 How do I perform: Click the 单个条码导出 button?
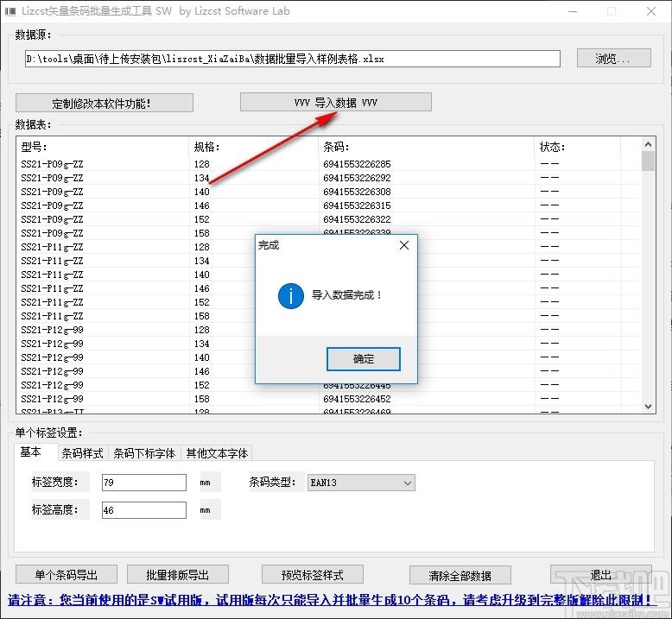tap(66, 575)
